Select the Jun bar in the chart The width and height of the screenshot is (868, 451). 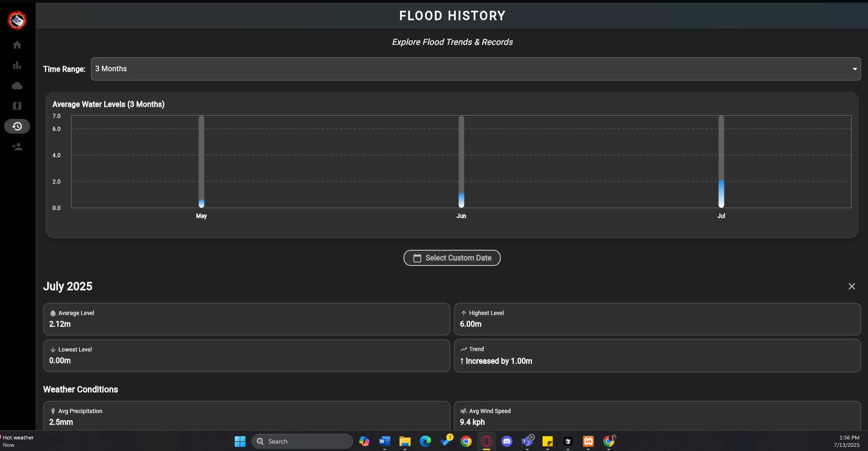pyautogui.click(x=461, y=161)
